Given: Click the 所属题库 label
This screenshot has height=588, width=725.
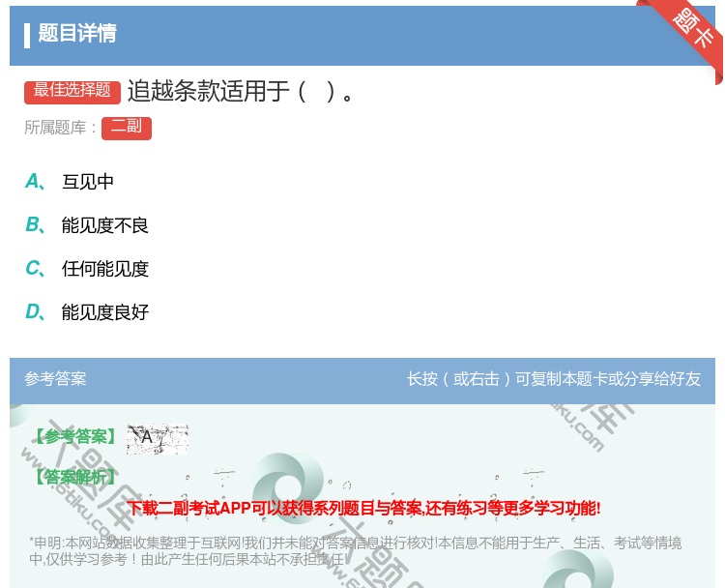Looking at the screenshot, I should tap(61, 128).
